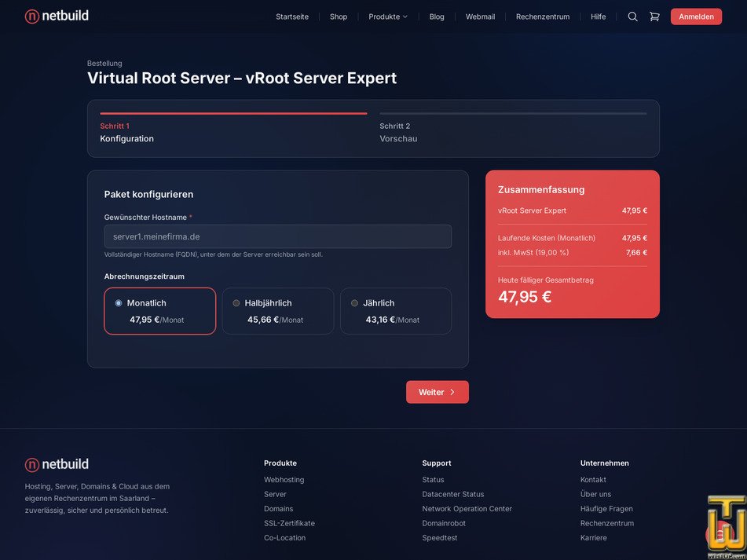Viewport: 747px width, 560px height.
Task: Open Domainrobot footer link
Action: pos(444,523)
